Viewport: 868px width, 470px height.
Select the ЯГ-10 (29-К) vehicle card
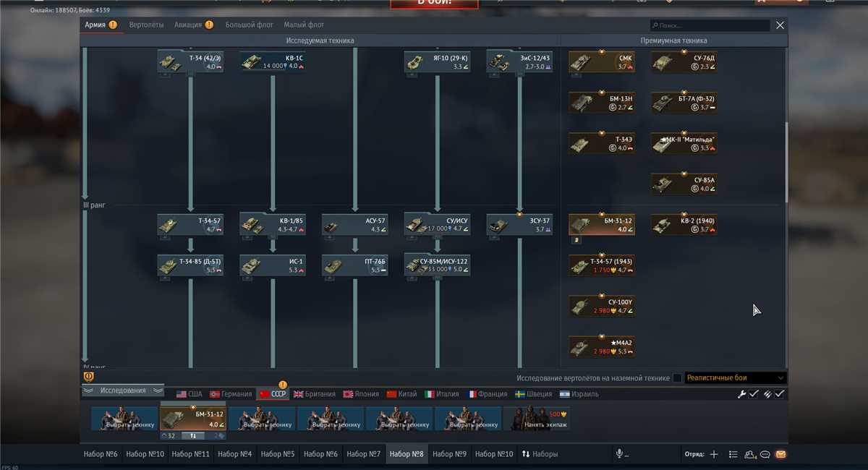[x=438, y=61]
